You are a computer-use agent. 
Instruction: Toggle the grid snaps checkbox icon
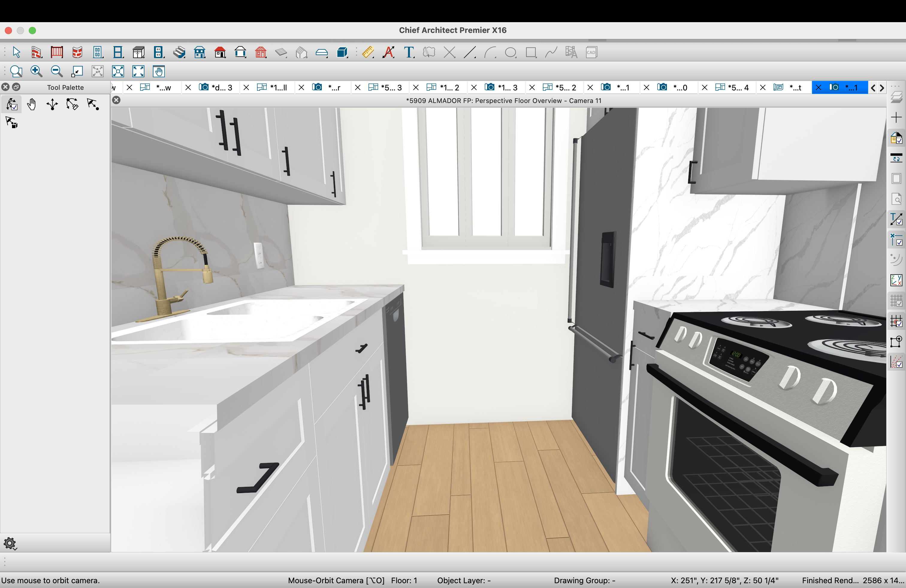896,321
